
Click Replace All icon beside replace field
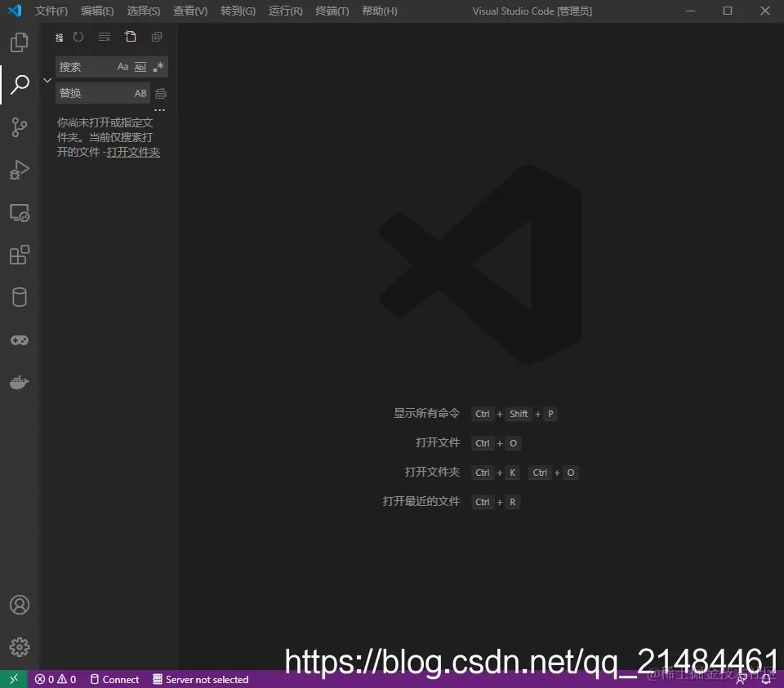[161, 93]
